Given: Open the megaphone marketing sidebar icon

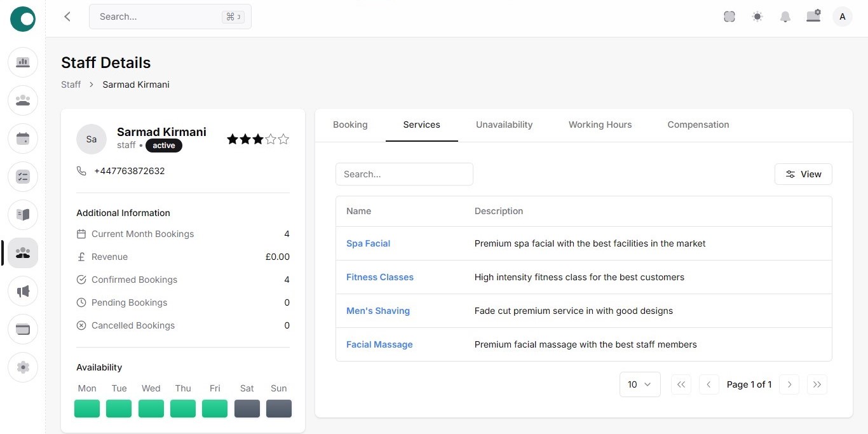Looking at the screenshot, I should pyautogui.click(x=23, y=291).
